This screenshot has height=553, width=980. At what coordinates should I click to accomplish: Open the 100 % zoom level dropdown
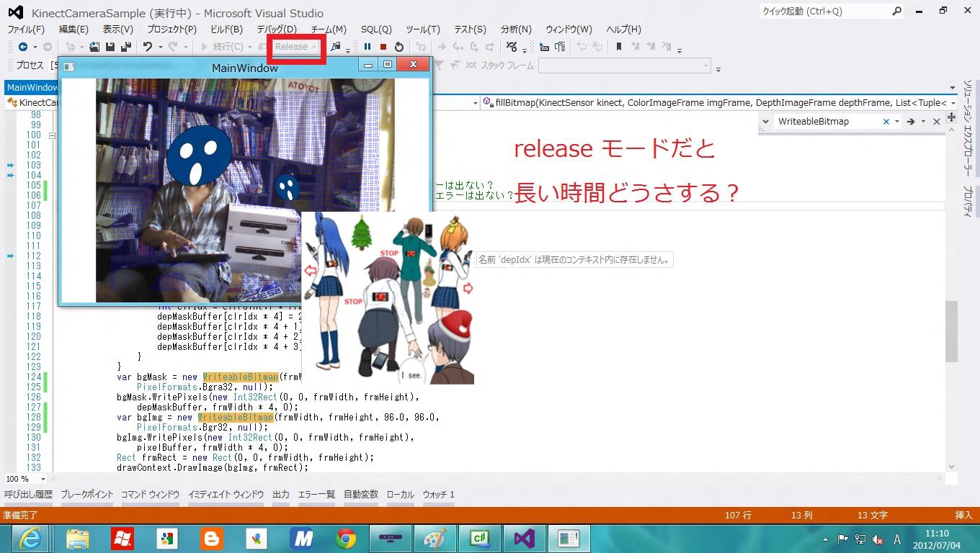43,479
